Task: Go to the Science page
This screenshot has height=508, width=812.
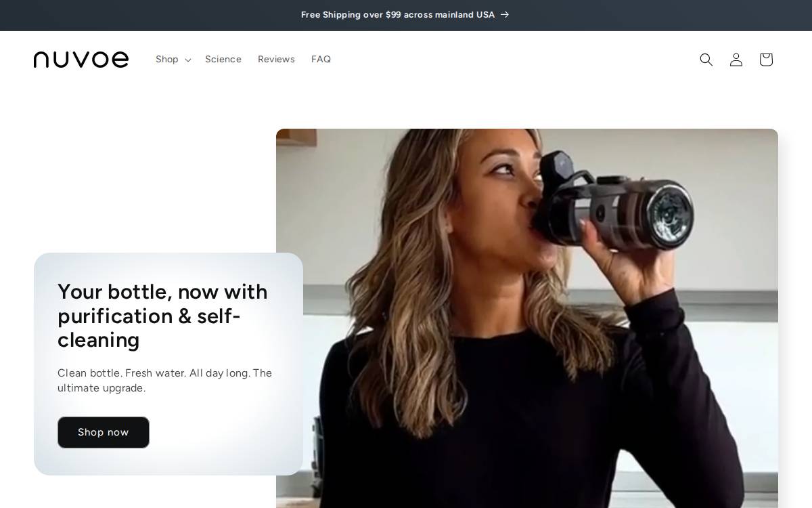Action: click(223, 60)
